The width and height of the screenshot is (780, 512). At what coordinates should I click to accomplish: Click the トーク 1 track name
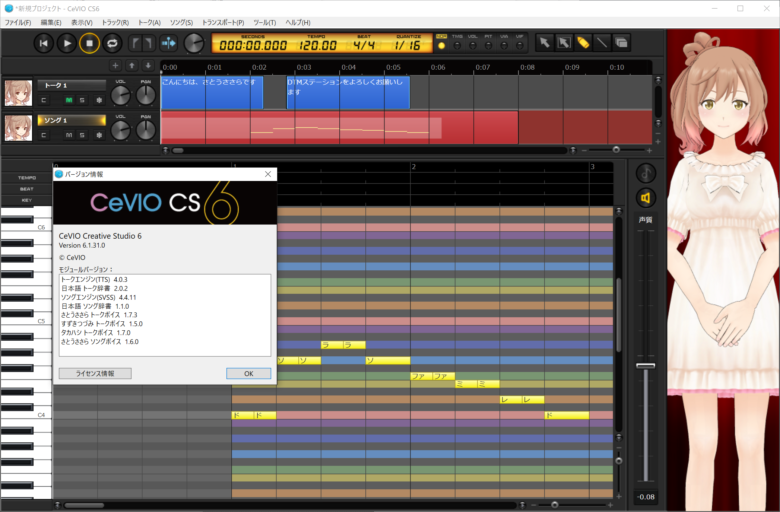pos(72,86)
